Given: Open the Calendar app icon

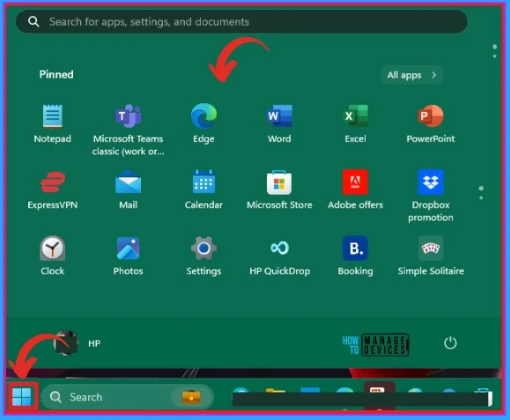Looking at the screenshot, I should [204, 182].
